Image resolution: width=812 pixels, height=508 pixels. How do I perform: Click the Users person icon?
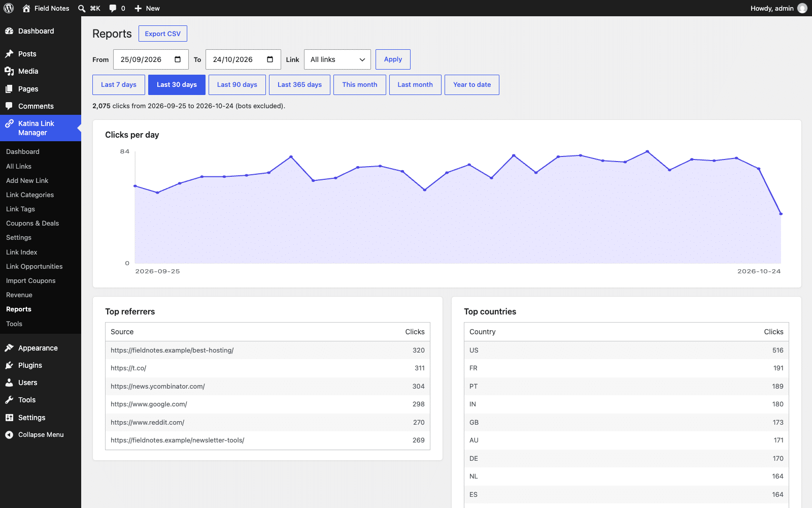tap(9, 383)
